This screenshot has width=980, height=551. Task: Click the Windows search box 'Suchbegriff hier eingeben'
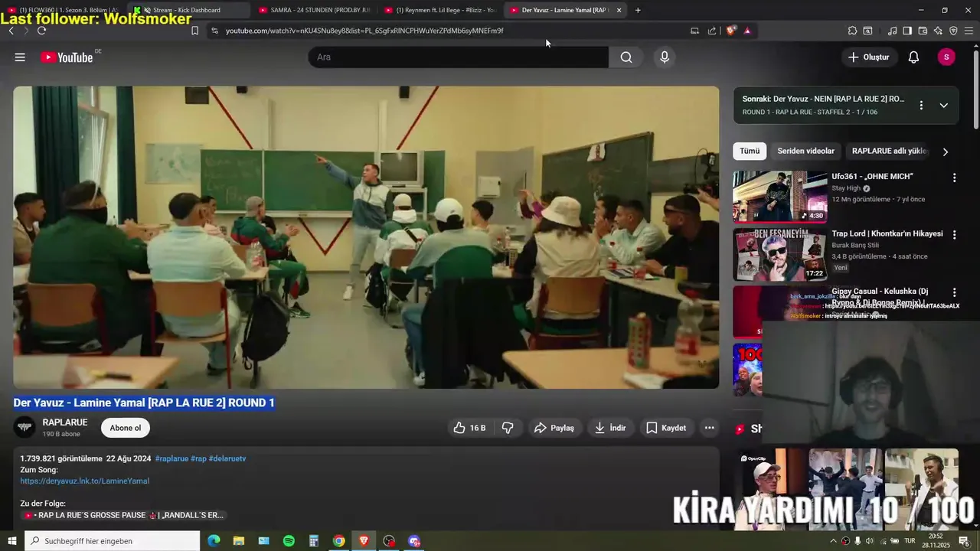tap(112, 541)
